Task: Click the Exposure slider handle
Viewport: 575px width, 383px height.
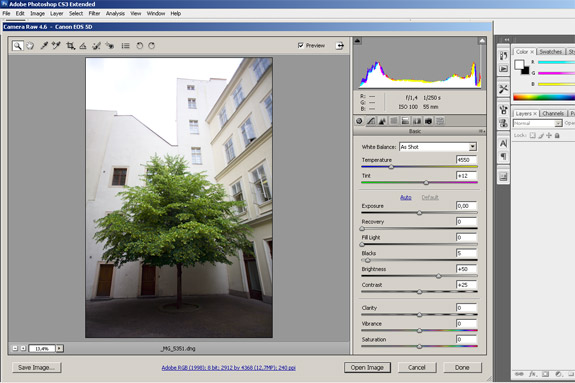Action: (x=420, y=213)
